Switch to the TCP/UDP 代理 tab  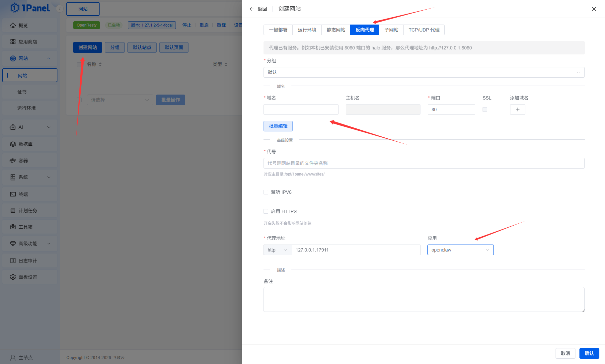(424, 30)
